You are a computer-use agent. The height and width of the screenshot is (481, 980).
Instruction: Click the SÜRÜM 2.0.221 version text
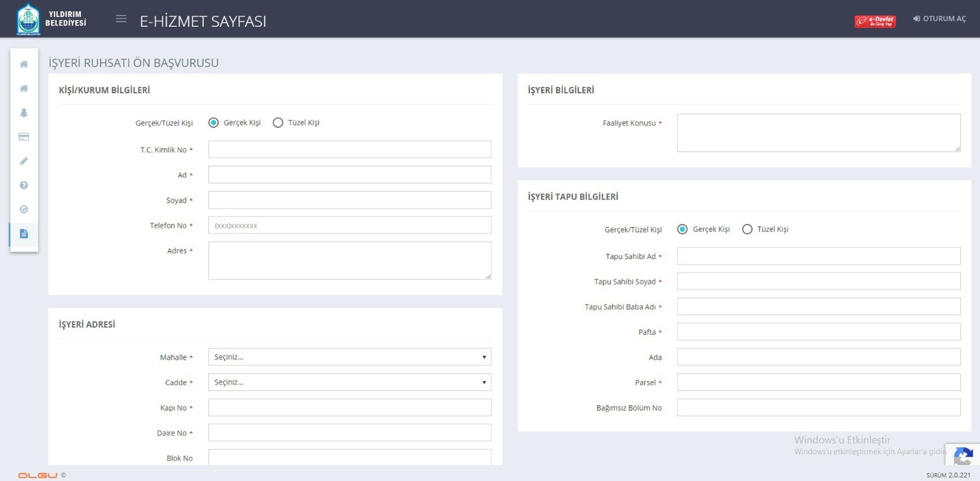(948, 475)
